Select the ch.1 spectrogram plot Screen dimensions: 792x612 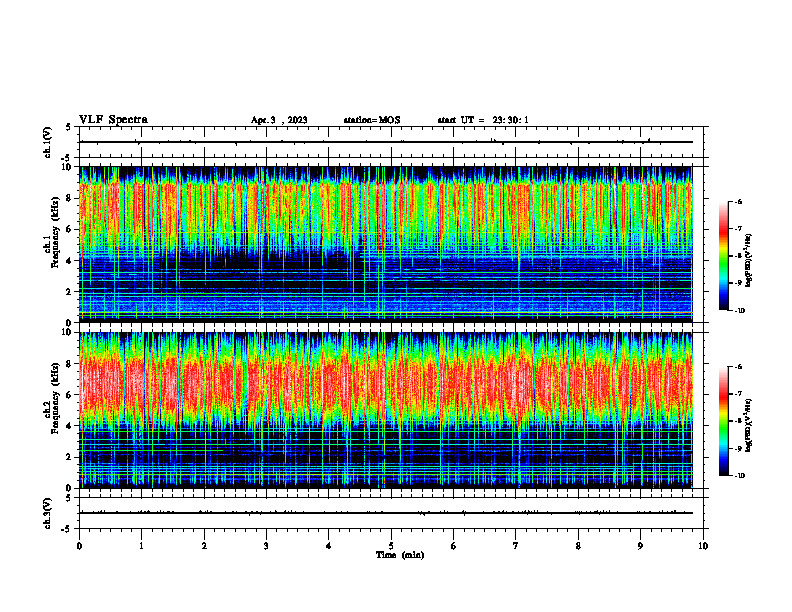click(x=386, y=244)
